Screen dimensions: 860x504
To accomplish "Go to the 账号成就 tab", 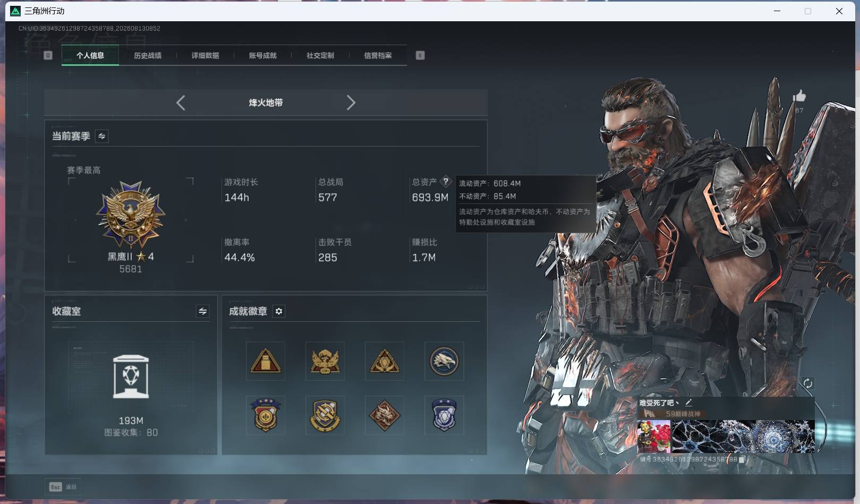I will click(263, 55).
